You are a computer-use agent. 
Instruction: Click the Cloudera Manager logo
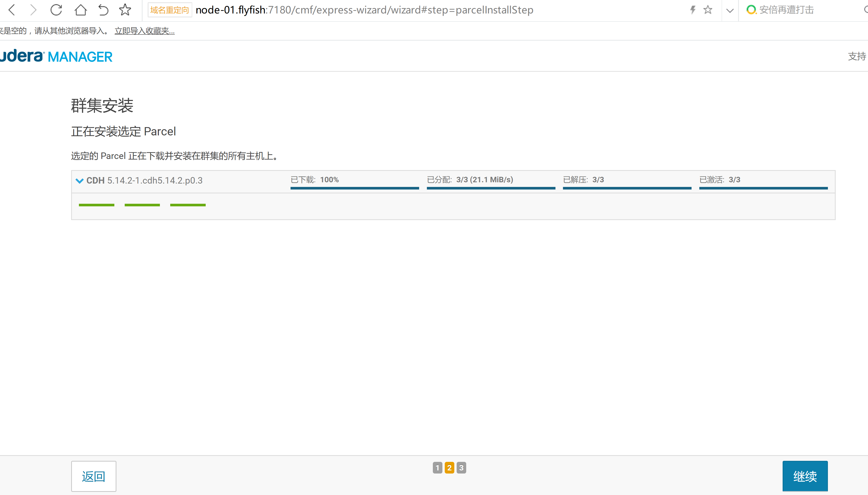tap(56, 56)
